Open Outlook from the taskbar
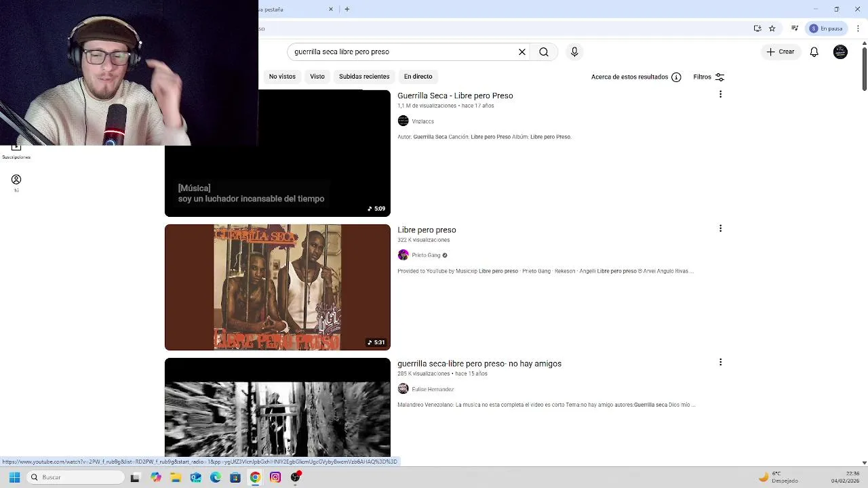Viewport: 868px width, 488px height. 195,477
